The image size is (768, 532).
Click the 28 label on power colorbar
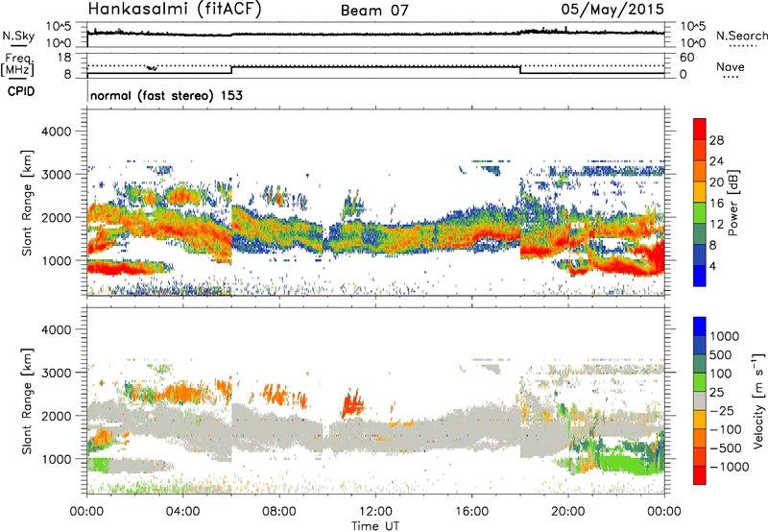(716, 140)
